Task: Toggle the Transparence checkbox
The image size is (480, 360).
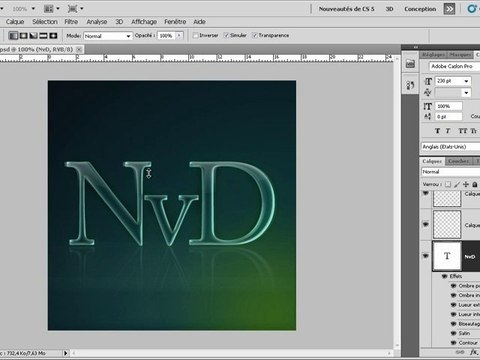Action: click(255, 35)
